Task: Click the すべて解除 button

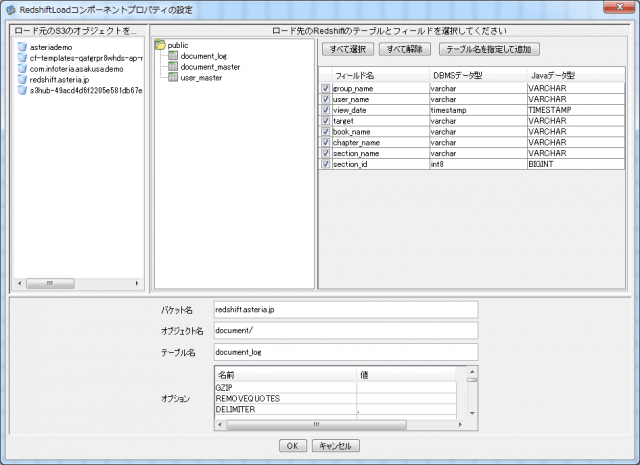Action: (x=404, y=49)
